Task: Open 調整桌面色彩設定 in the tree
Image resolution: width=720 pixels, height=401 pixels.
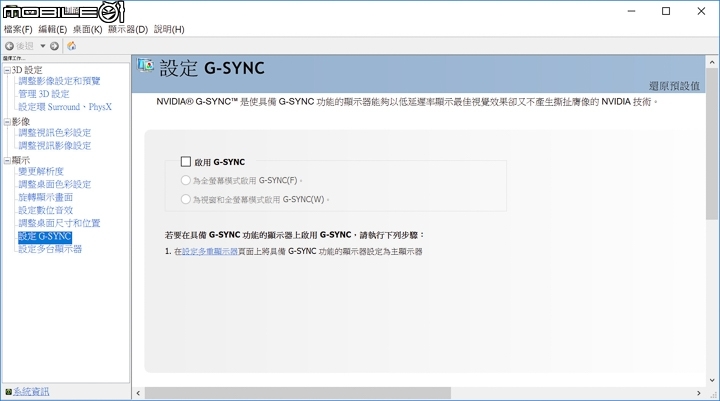Action: (55, 184)
